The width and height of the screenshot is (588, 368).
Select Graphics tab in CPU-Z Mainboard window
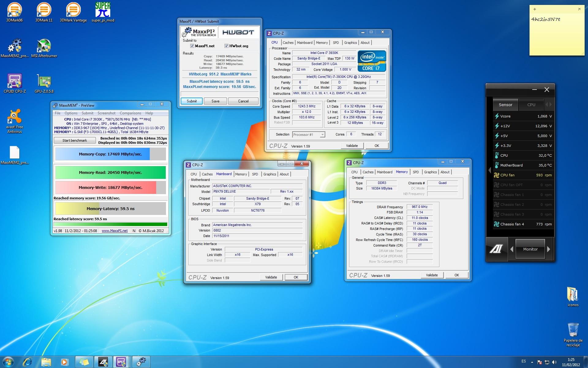coord(269,174)
